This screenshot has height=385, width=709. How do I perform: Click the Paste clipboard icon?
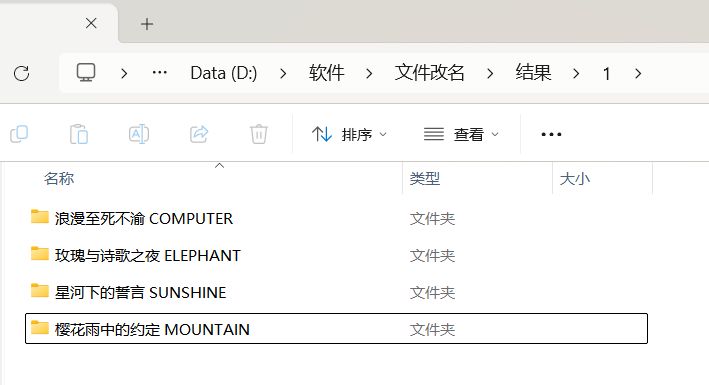coord(79,134)
